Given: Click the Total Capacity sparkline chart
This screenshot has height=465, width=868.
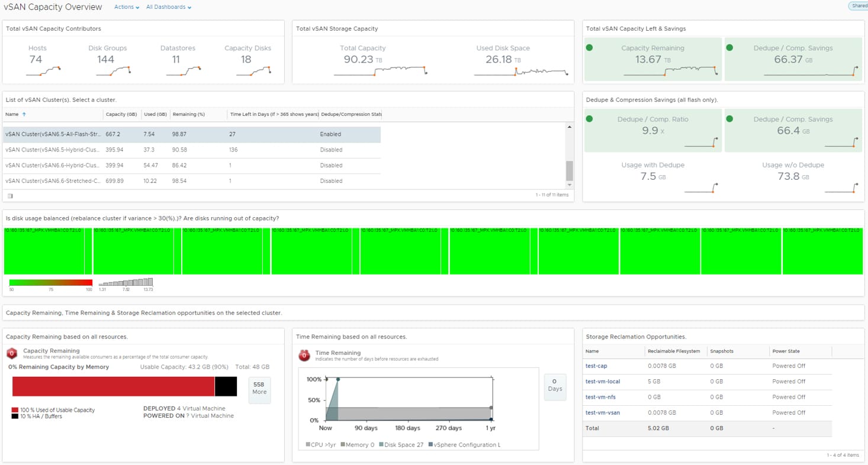Looking at the screenshot, I should coord(380,71).
